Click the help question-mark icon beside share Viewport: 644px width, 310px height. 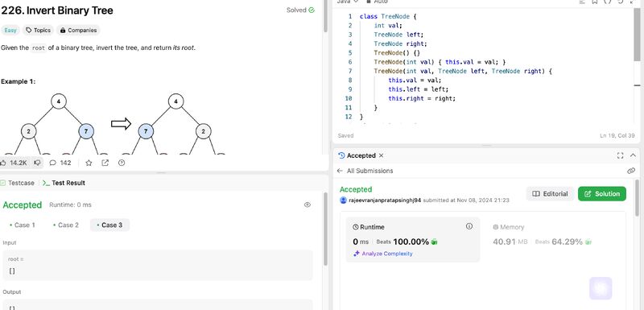coord(122,163)
